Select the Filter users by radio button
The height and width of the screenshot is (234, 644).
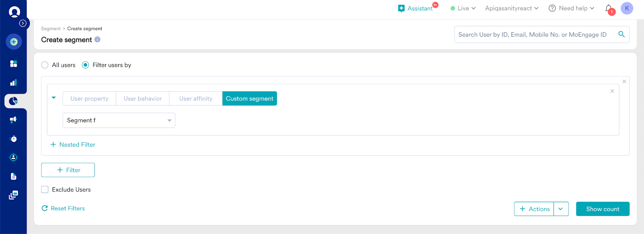[x=85, y=65]
